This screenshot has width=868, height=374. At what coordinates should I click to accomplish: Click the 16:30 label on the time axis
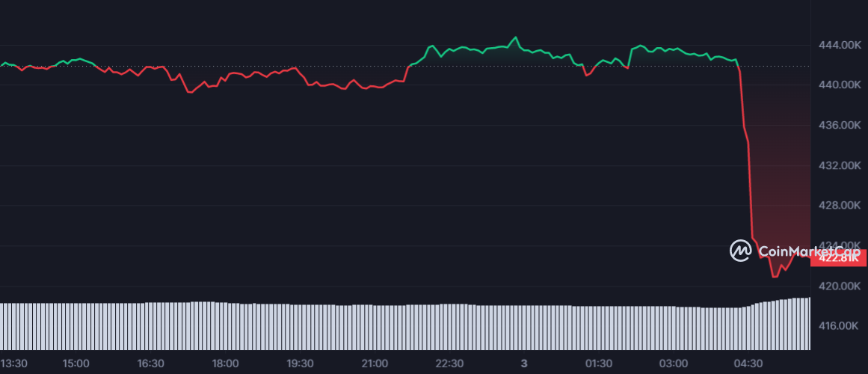(x=150, y=364)
